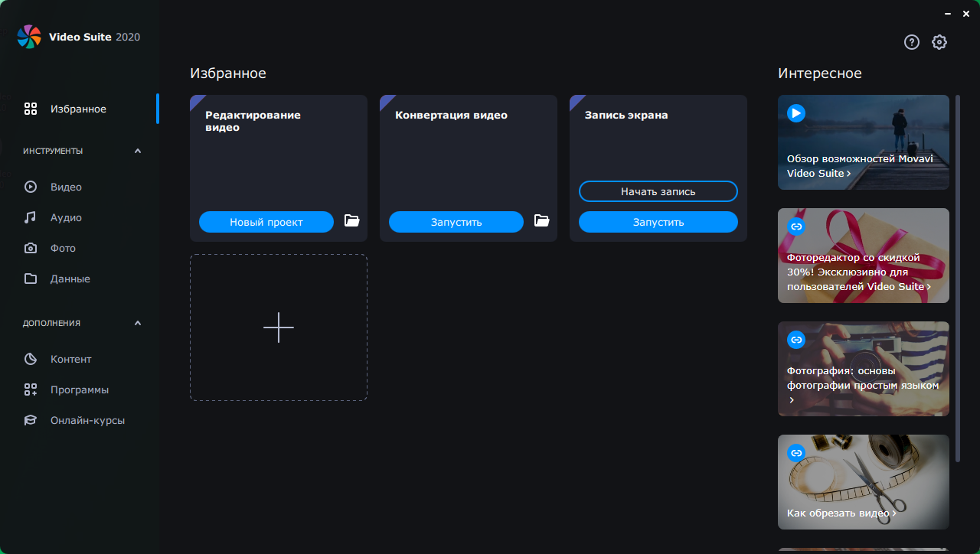The width and height of the screenshot is (980, 554).
Task: Open the Видео tools section
Action: (66, 187)
